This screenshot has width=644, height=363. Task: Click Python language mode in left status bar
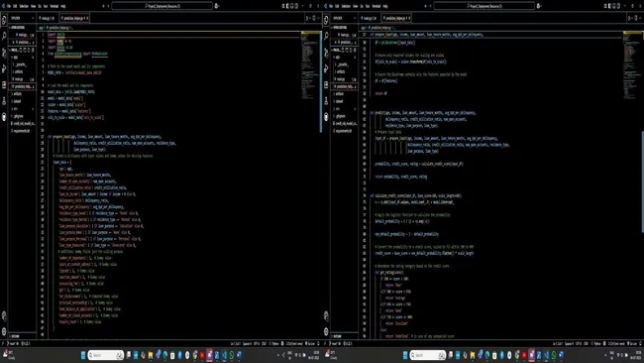click(274, 343)
